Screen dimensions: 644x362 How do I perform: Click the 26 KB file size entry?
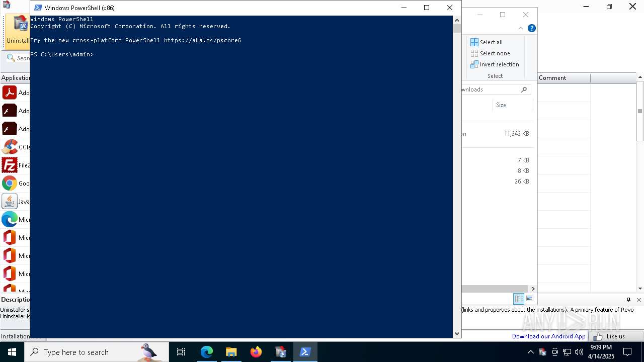[522, 182]
